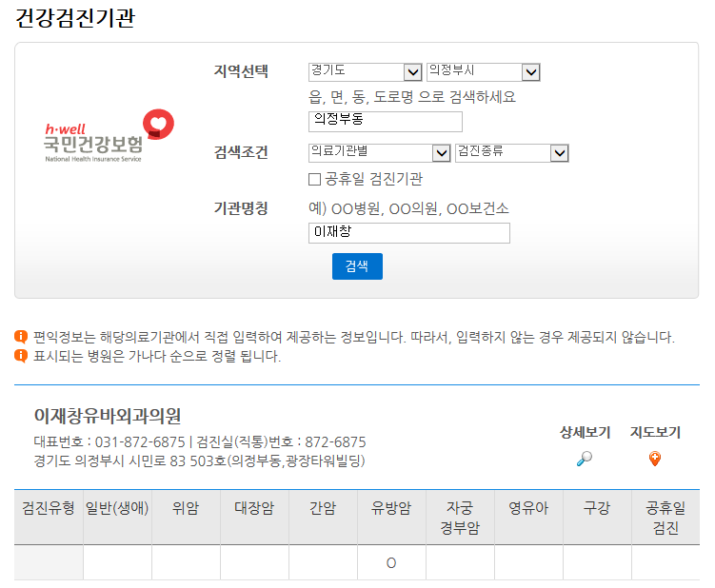Click the first orange info notice icon
Image resolution: width=715 pixels, height=588 pixels.
point(21,337)
